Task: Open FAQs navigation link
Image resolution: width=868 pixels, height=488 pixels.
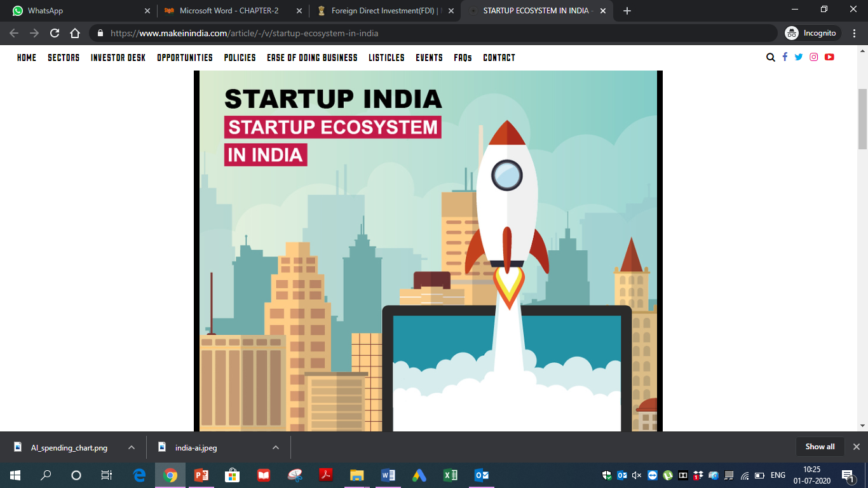Action: pyautogui.click(x=463, y=57)
